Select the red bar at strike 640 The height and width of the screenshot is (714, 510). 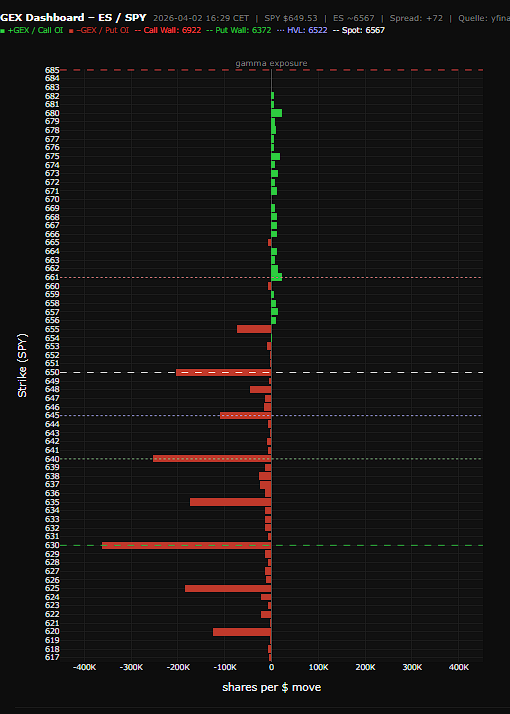click(212, 459)
